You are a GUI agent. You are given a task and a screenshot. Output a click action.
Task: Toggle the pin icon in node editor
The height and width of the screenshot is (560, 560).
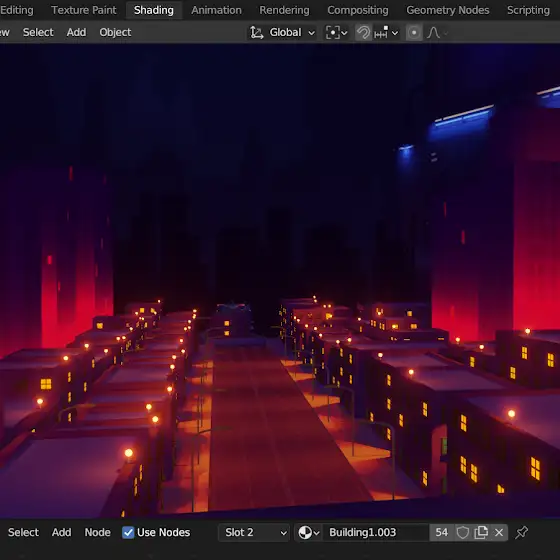(x=521, y=532)
